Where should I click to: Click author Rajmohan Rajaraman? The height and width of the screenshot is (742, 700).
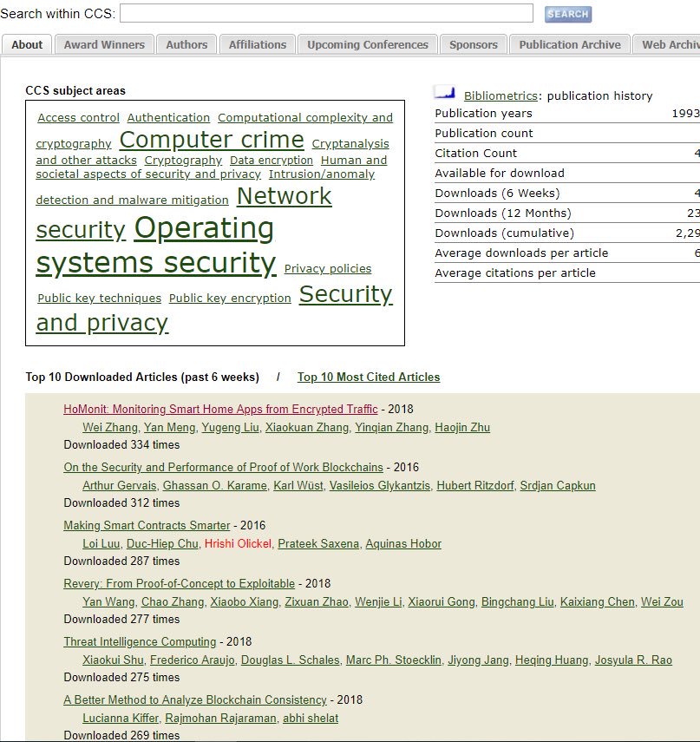click(x=220, y=719)
